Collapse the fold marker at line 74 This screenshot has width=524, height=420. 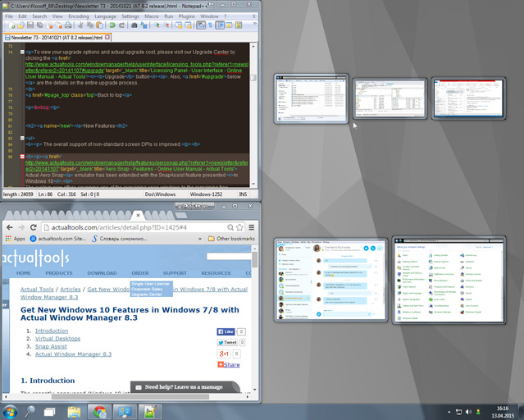[x=22, y=52]
